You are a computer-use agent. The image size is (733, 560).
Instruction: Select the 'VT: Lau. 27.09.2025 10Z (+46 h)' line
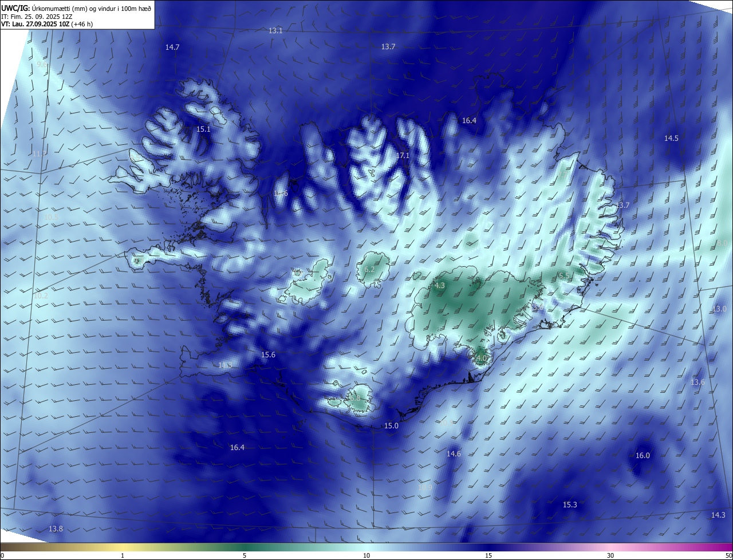(47, 25)
